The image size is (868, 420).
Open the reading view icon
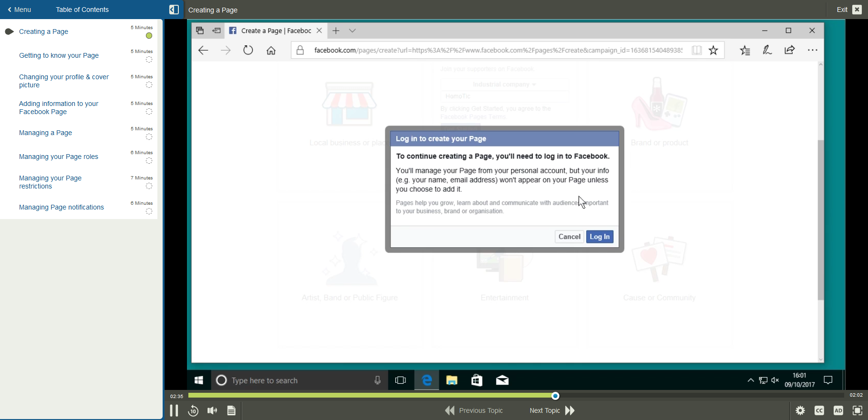tap(697, 50)
